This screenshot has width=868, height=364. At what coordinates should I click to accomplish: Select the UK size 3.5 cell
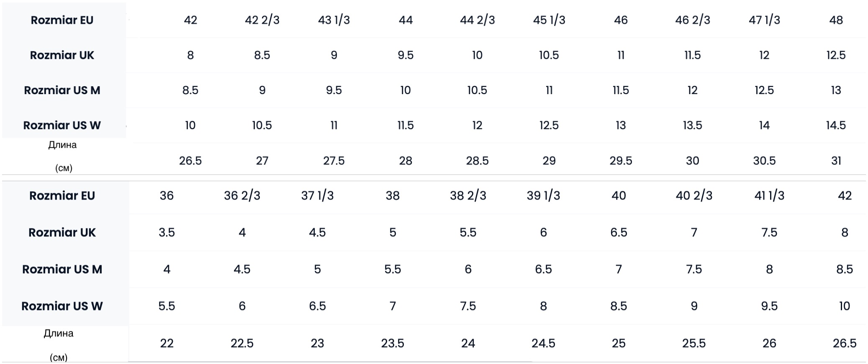click(167, 232)
